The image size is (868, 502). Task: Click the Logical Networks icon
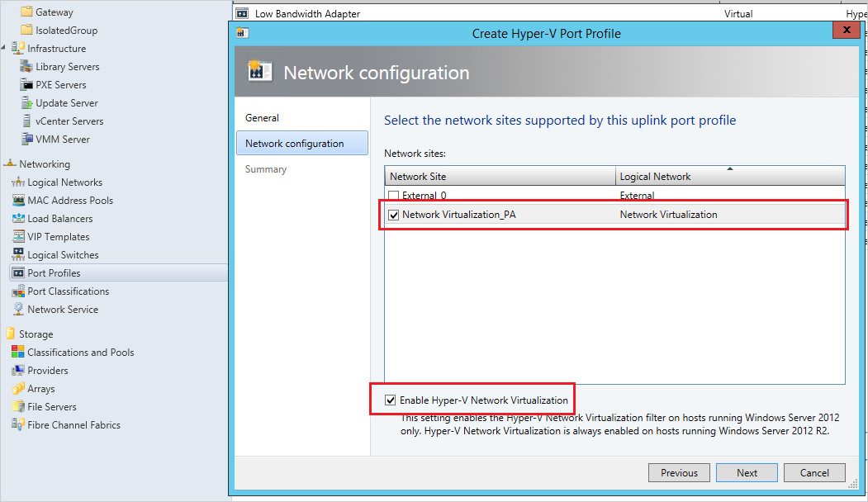point(18,182)
